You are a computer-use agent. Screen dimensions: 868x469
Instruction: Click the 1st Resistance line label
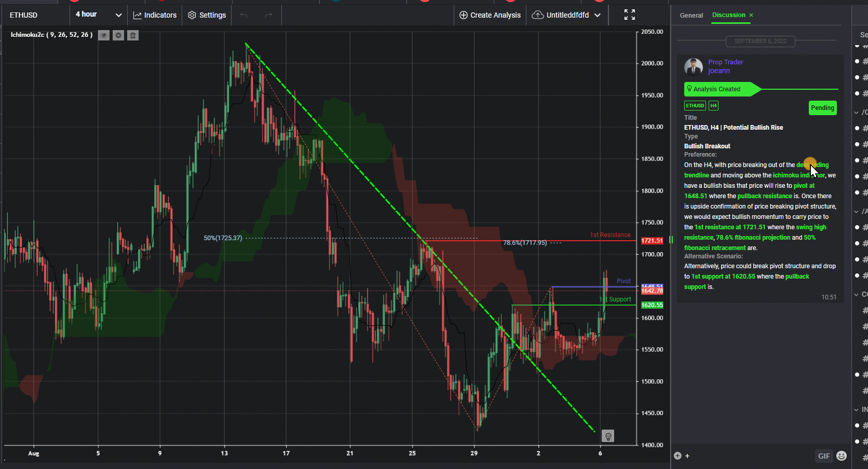[x=610, y=235]
